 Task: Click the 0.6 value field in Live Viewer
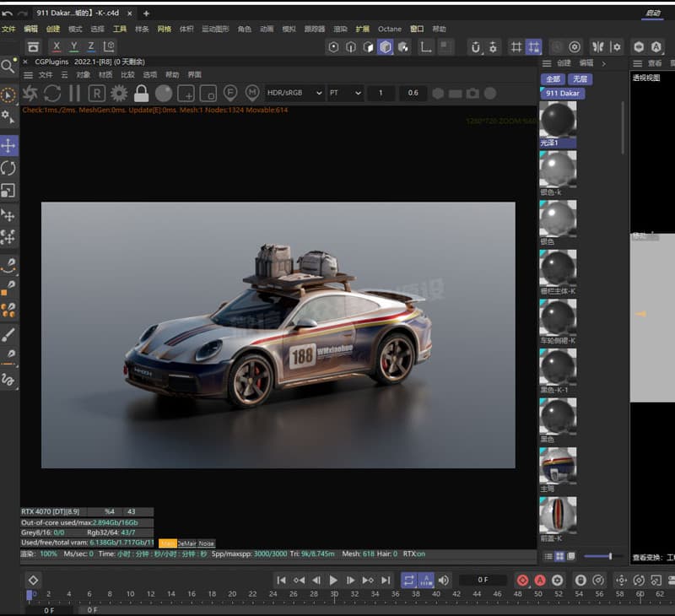click(413, 93)
